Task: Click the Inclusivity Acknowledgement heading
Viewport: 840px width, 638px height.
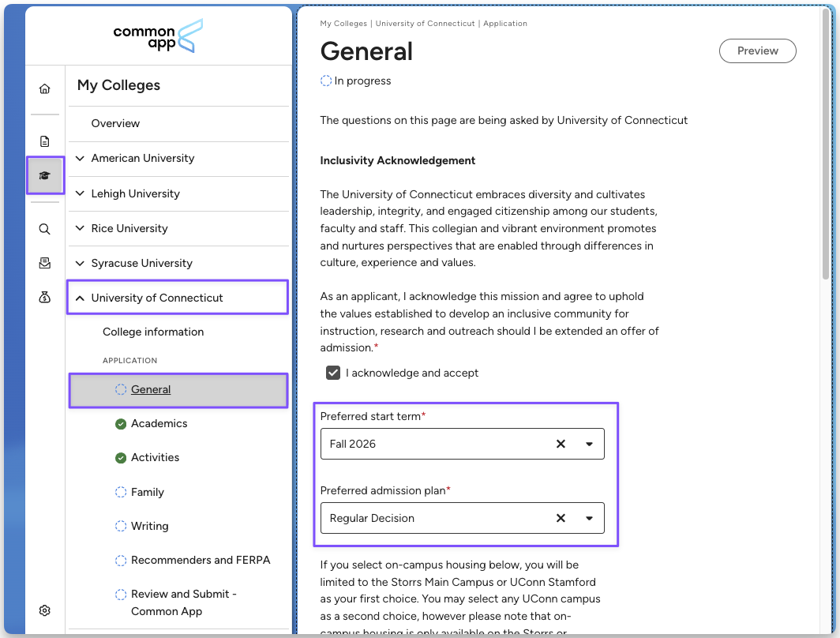Action: [x=398, y=161]
